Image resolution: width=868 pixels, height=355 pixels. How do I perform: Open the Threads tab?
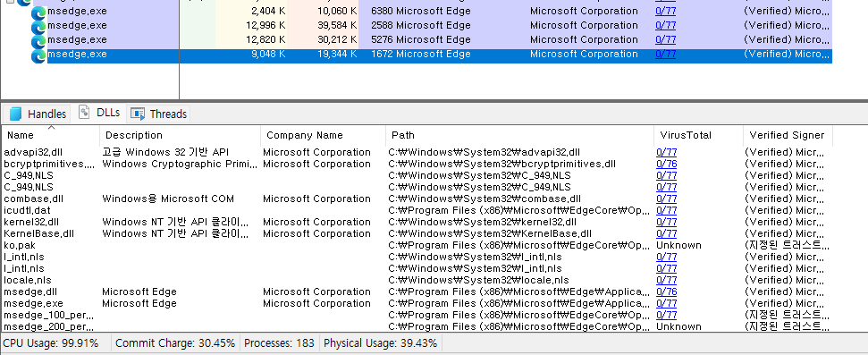(158, 114)
